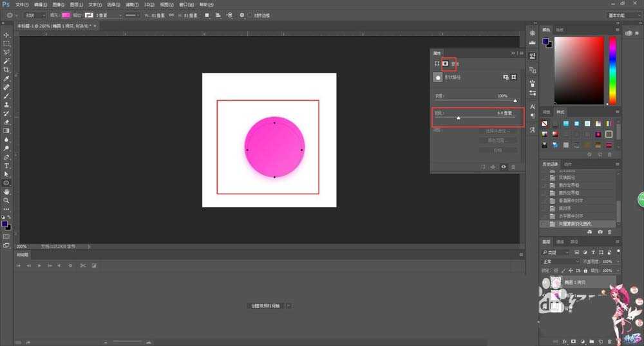
Task: Toggle the link between width and height
Action: point(171,15)
